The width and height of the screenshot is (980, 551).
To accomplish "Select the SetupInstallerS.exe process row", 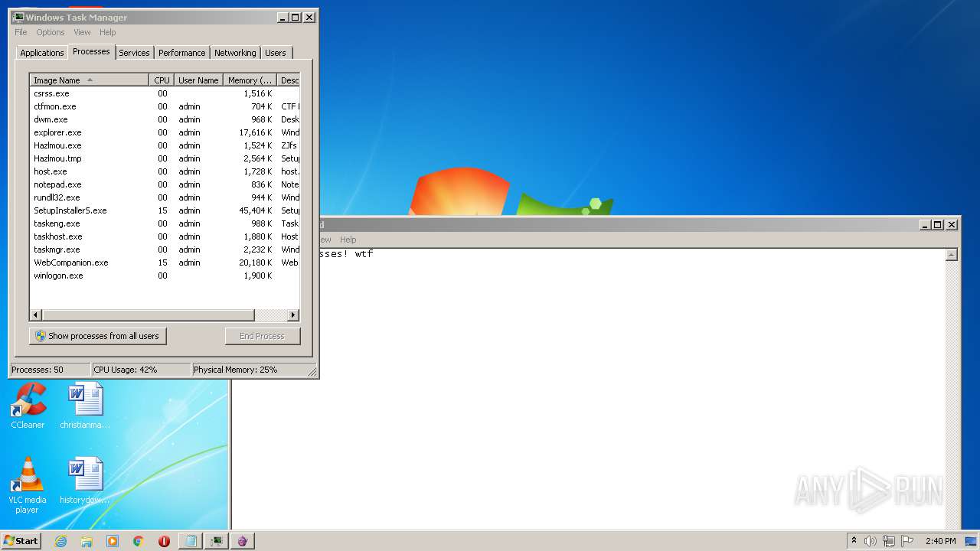I will click(165, 210).
